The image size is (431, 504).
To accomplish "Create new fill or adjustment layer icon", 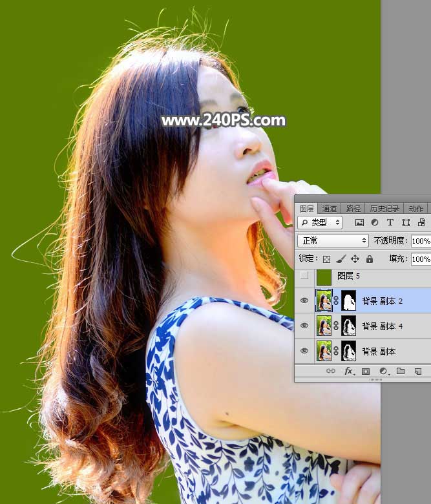I will [383, 372].
